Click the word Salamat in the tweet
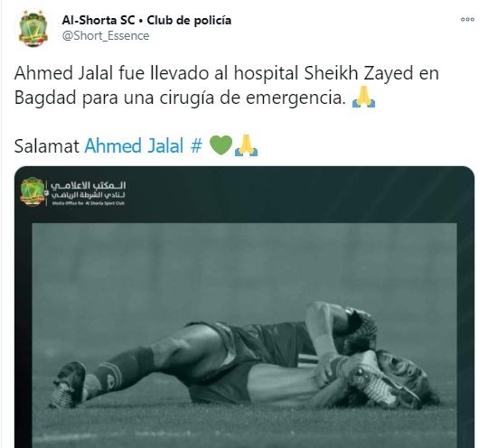Image resolution: width=488 pixels, height=448 pixels. [47, 145]
